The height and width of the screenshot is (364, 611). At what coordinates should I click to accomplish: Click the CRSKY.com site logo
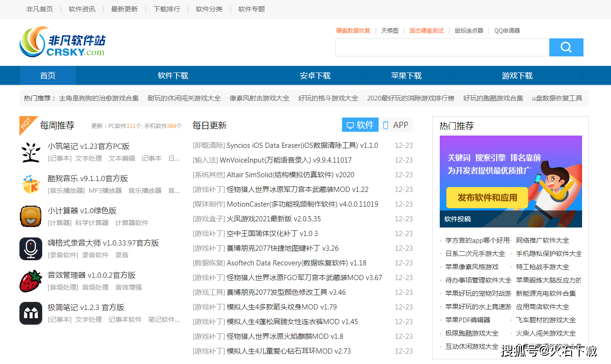63,42
